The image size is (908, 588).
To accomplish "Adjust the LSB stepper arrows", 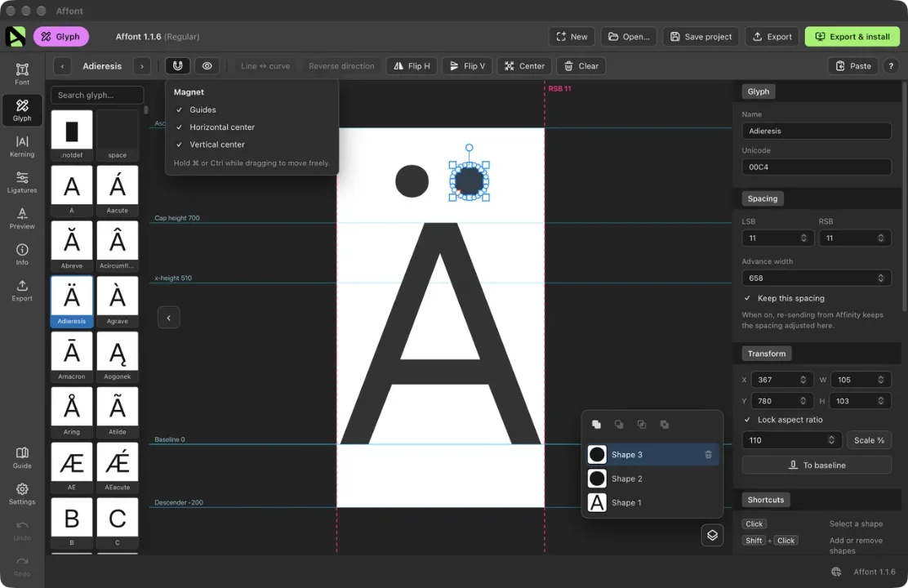I will [x=803, y=238].
